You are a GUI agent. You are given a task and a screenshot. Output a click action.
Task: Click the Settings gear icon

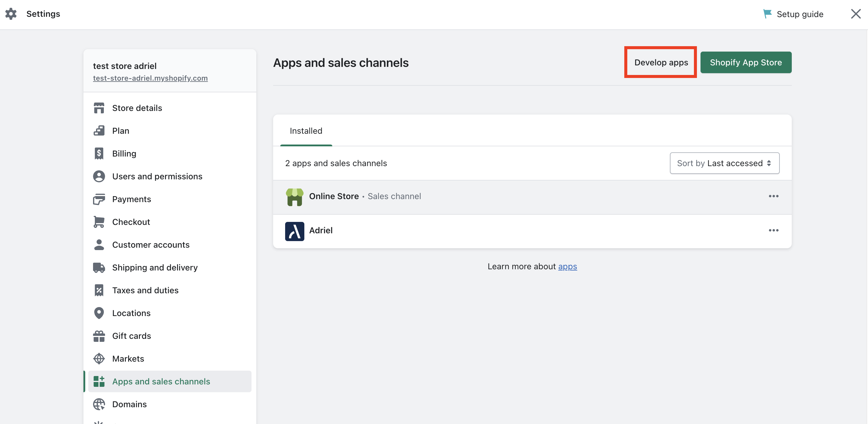pyautogui.click(x=11, y=14)
